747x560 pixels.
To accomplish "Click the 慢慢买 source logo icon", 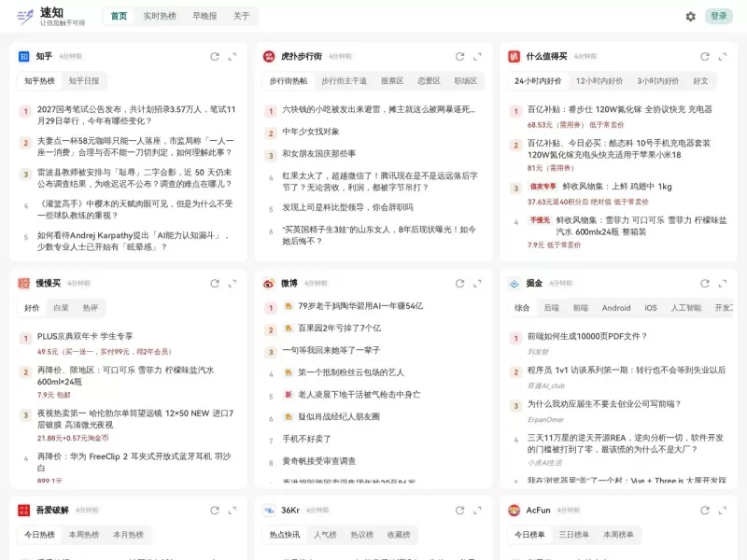I will [x=24, y=284].
